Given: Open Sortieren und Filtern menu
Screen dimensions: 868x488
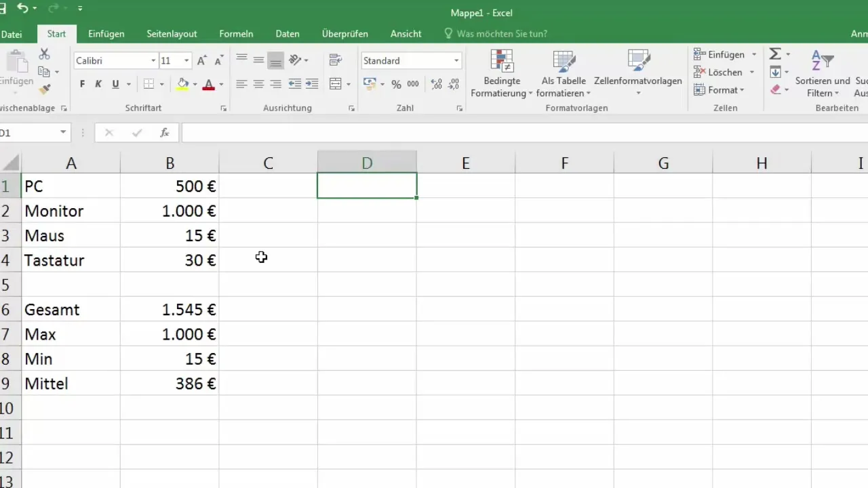Looking at the screenshot, I should [823, 73].
